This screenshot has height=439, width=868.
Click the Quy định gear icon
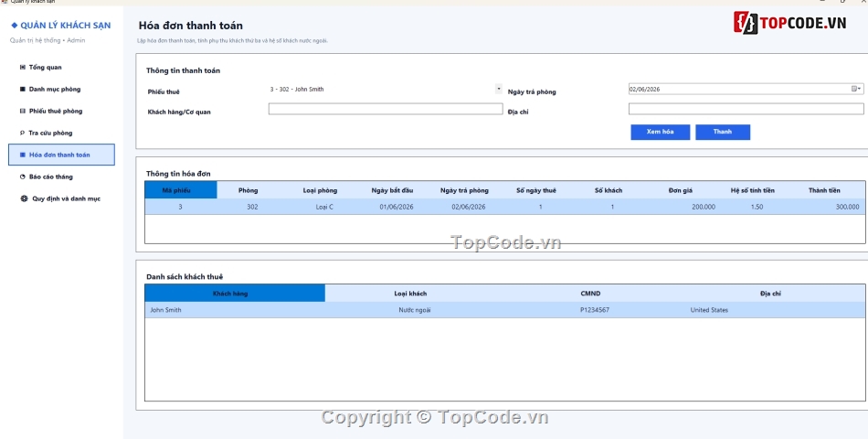(24, 198)
